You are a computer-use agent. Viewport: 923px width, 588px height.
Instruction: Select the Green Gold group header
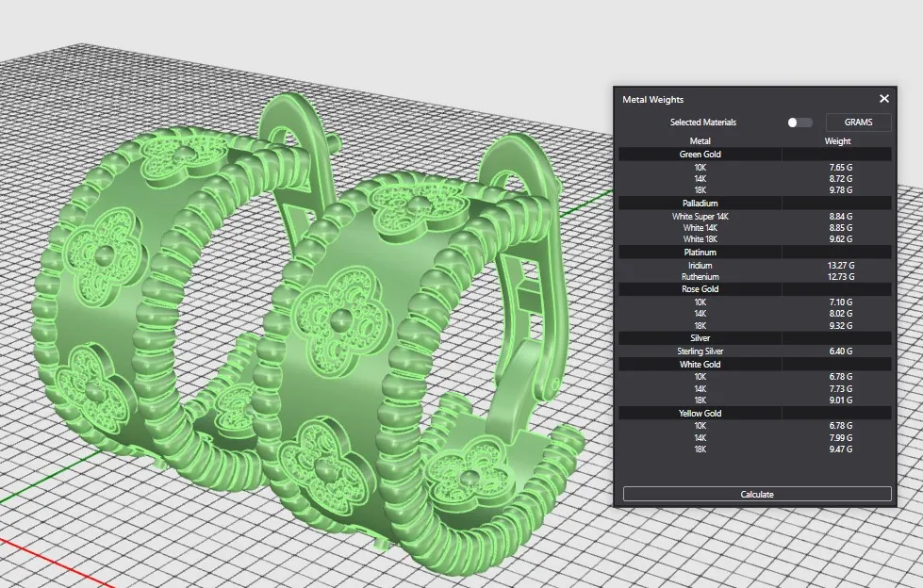[700, 154]
